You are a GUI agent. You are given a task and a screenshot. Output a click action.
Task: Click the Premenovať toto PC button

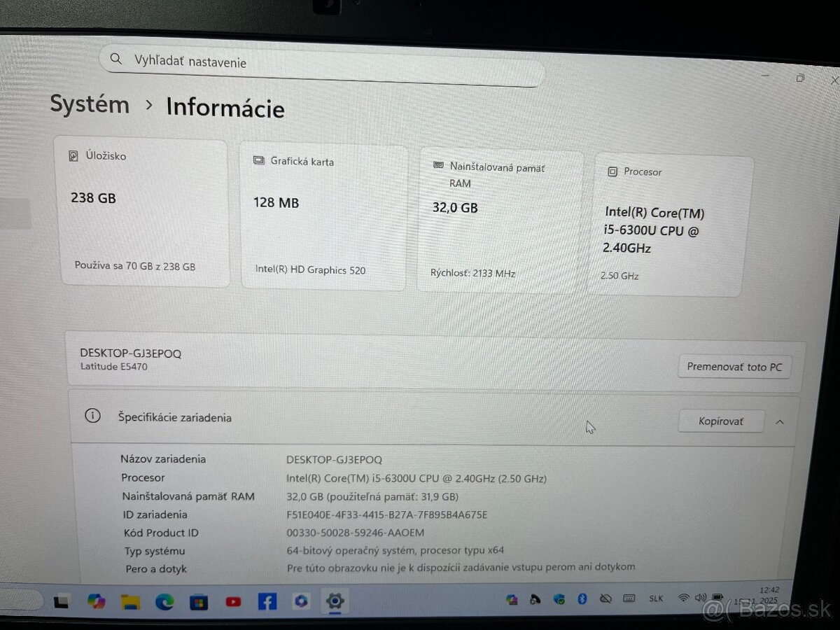point(734,366)
